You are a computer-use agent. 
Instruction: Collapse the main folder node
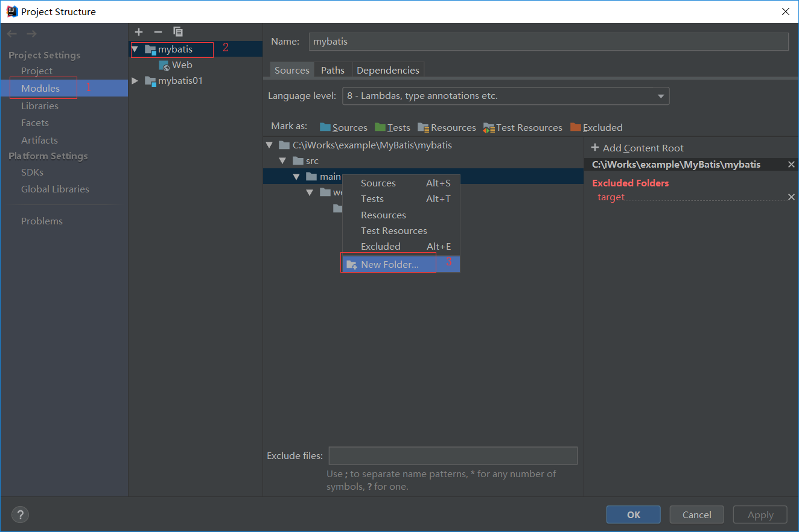click(x=296, y=177)
